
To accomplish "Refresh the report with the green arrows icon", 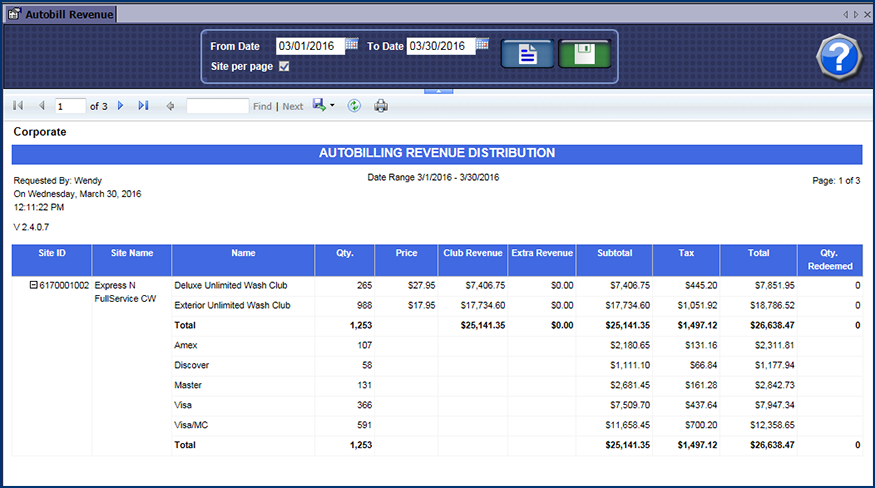I will (x=354, y=106).
